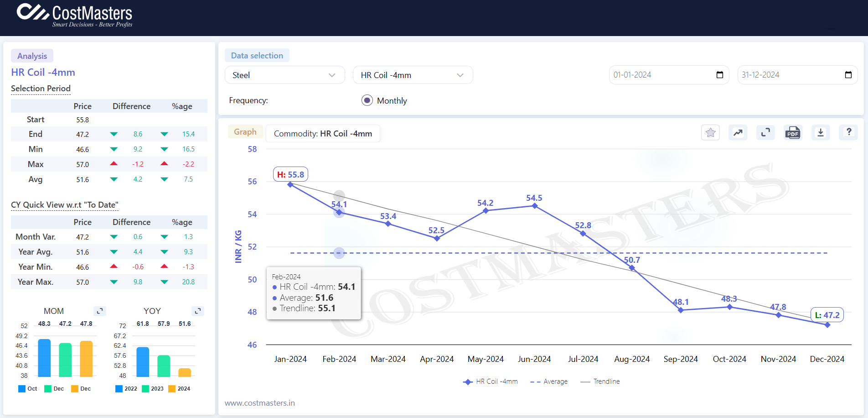
Task: Expand the MOM bar chart
Action: (100, 311)
